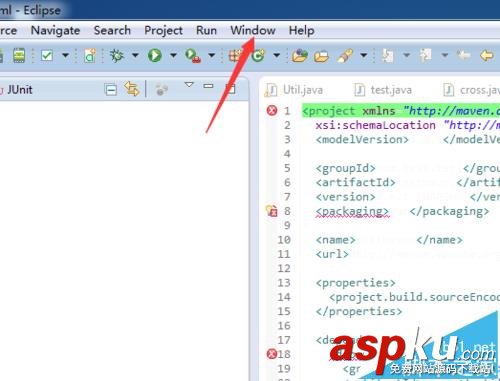Open the Help menu

pos(301,31)
